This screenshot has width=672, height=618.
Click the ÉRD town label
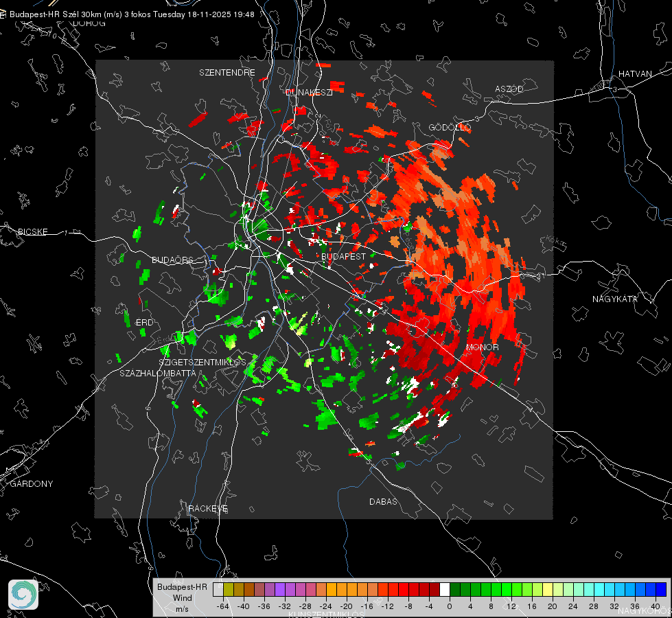[x=144, y=323]
